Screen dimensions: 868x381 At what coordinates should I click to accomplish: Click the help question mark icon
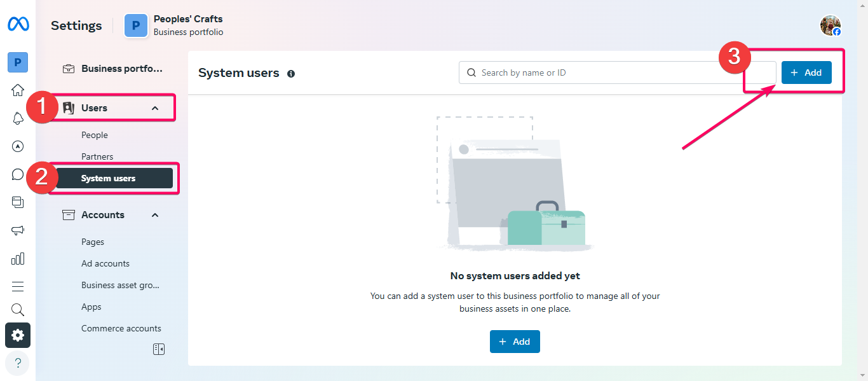tap(18, 363)
